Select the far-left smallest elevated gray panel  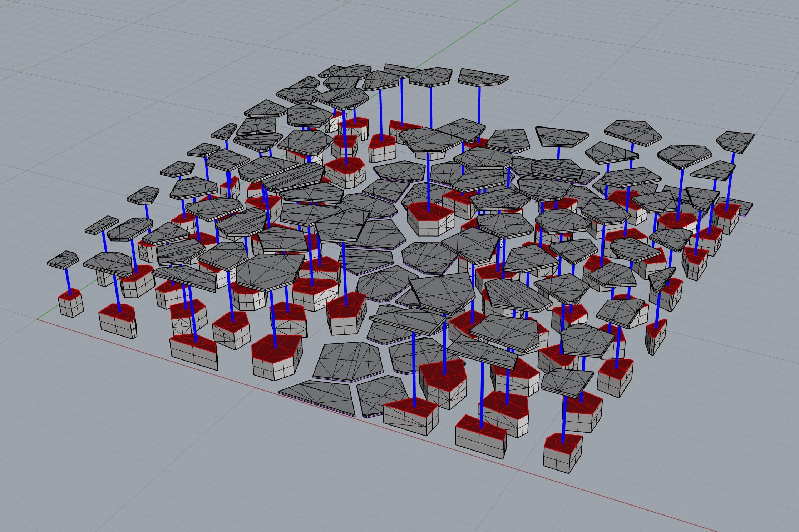tap(63, 260)
